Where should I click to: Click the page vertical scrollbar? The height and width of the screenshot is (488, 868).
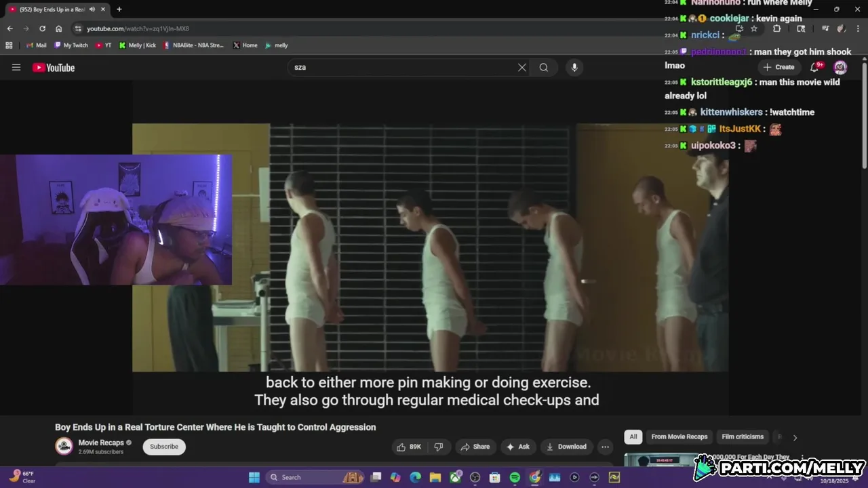click(865, 115)
